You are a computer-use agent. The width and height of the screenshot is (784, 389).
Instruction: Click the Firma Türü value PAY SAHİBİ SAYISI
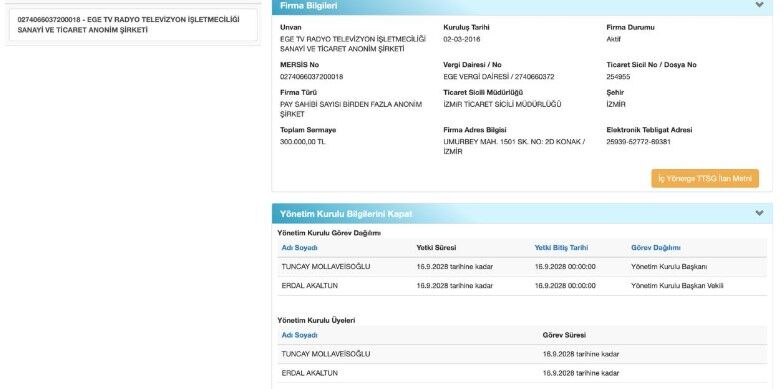351,110
